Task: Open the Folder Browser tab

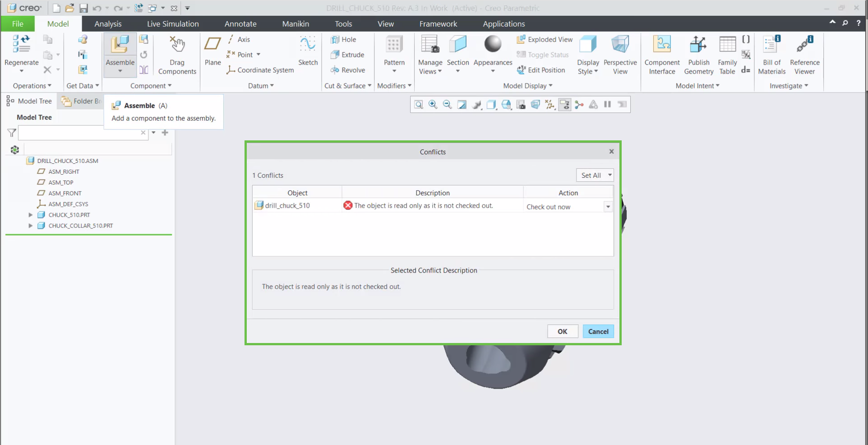Action: pyautogui.click(x=81, y=101)
